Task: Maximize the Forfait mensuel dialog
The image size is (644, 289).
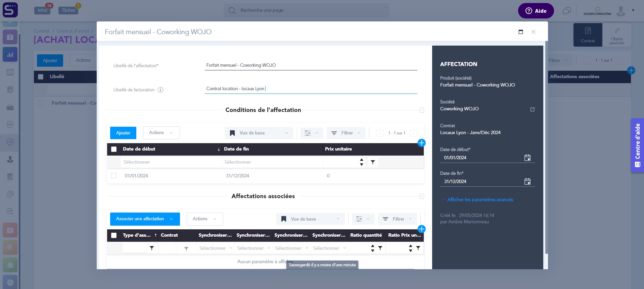Action: (x=521, y=32)
